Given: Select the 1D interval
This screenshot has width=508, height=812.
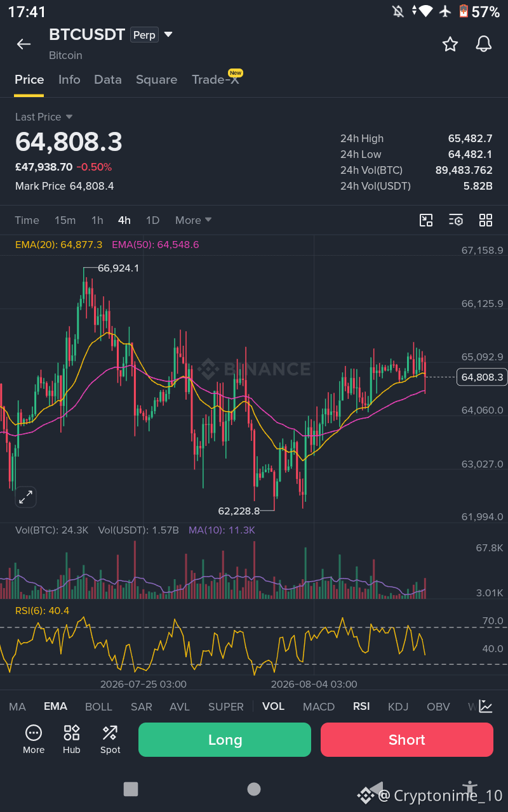Looking at the screenshot, I should pyautogui.click(x=152, y=220).
